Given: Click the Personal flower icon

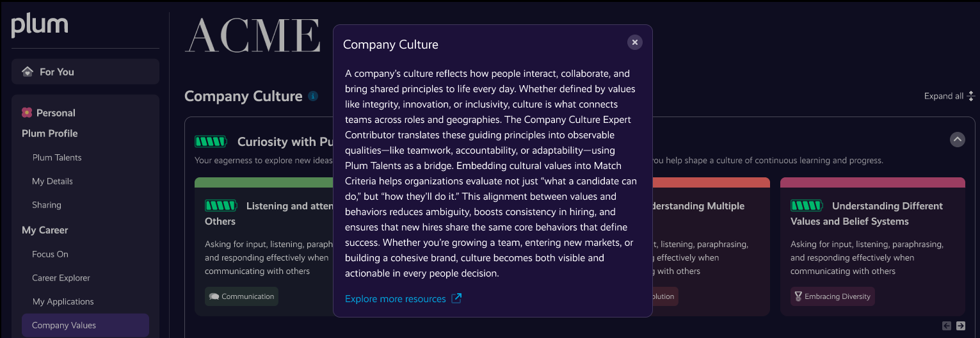Looking at the screenshot, I should [x=27, y=113].
